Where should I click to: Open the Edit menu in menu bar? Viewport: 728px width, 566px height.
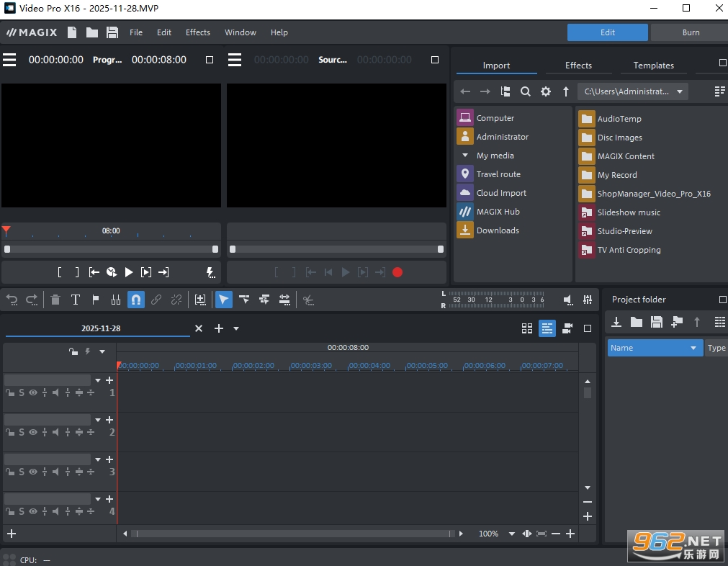tap(164, 32)
